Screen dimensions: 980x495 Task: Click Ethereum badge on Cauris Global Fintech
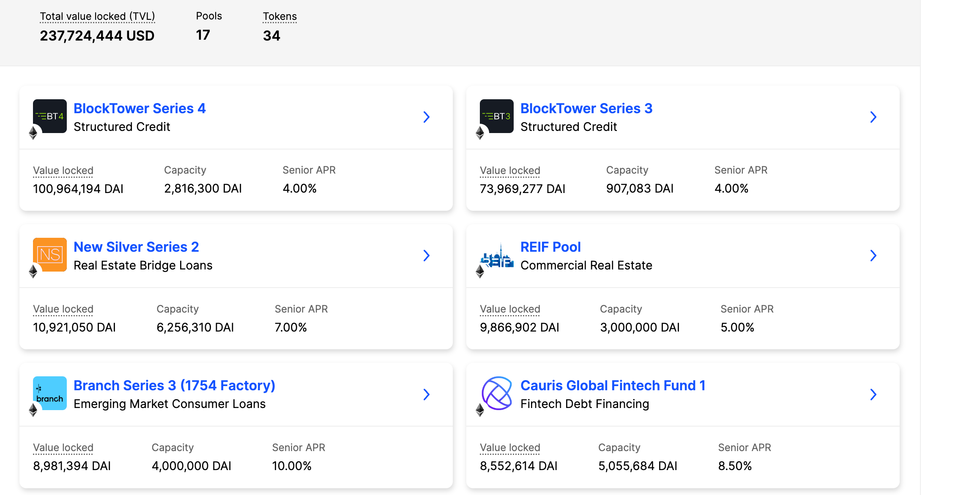click(x=480, y=410)
